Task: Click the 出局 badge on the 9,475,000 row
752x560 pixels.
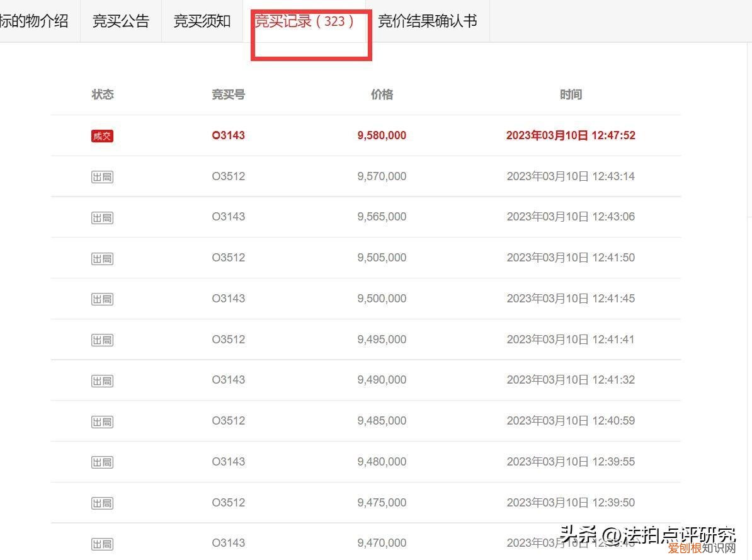Action: [x=102, y=502]
